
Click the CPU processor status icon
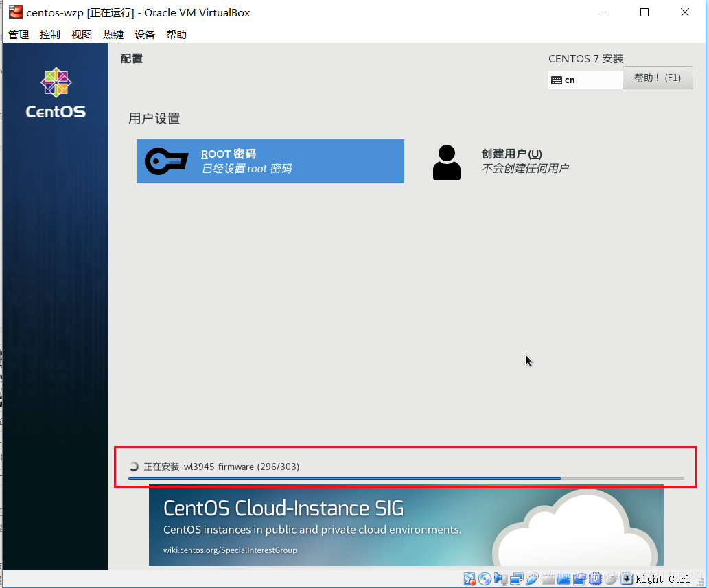(595, 579)
